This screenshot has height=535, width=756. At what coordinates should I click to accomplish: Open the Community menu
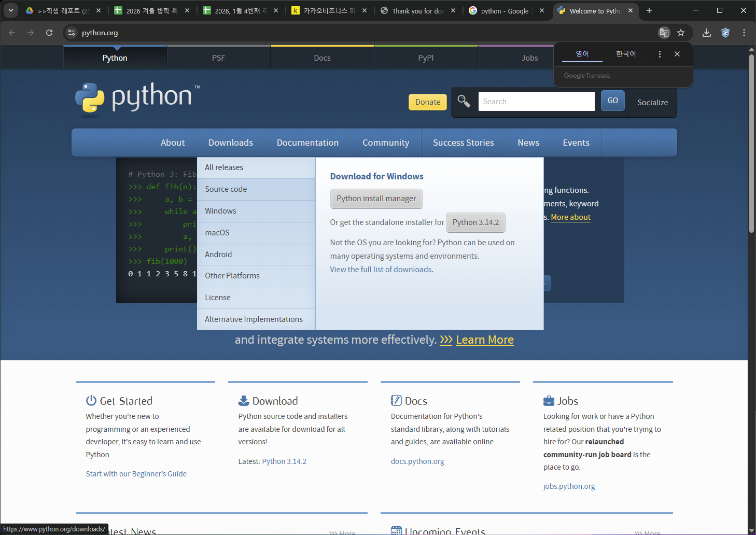point(386,143)
